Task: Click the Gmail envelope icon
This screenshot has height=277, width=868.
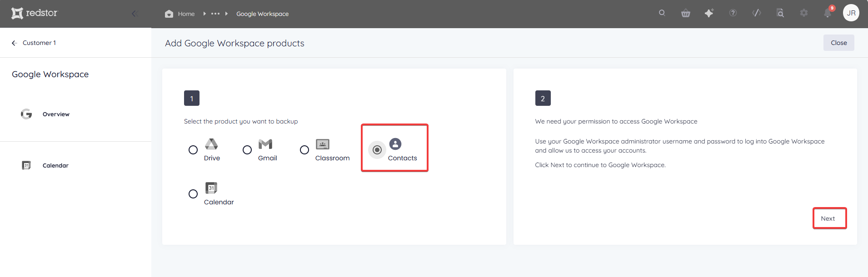Action: tap(265, 144)
